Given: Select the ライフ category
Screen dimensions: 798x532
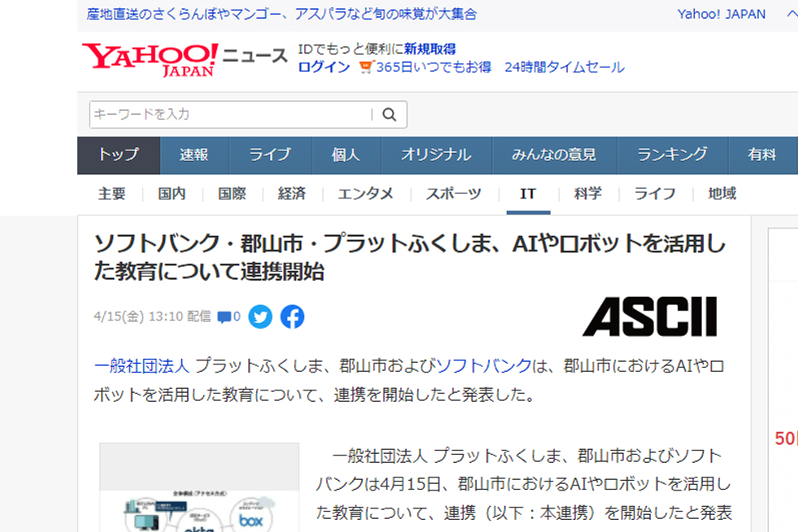Looking at the screenshot, I should coord(656,194).
